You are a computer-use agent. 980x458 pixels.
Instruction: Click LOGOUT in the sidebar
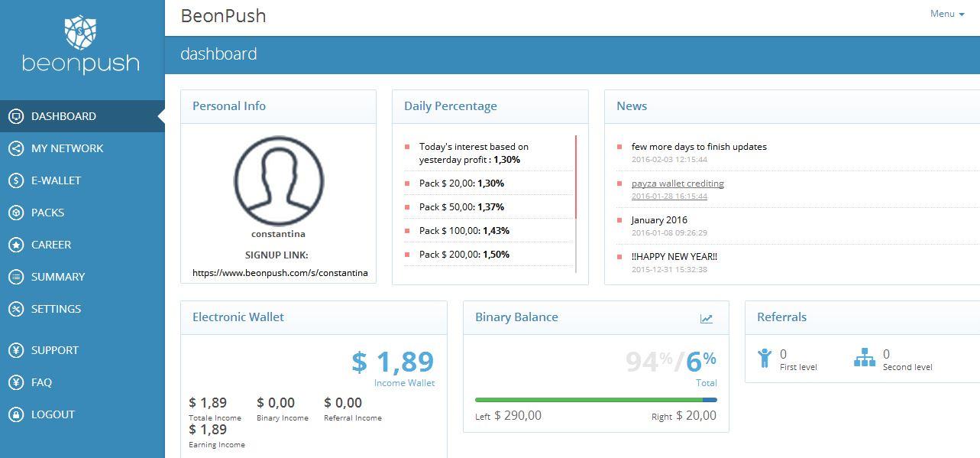(82, 414)
